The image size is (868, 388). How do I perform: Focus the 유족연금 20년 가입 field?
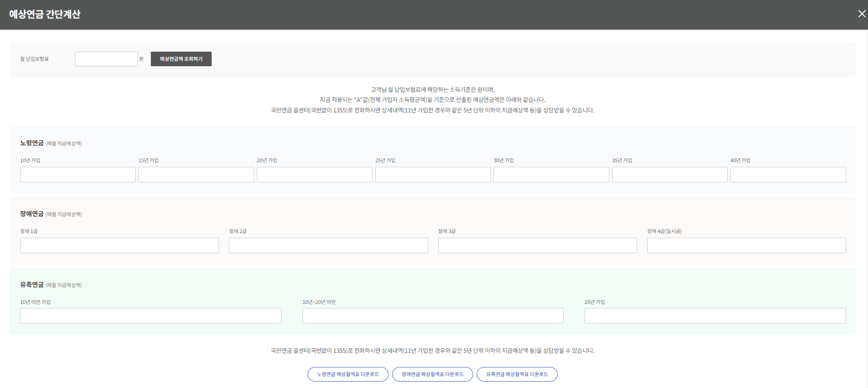pyautogui.click(x=715, y=316)
